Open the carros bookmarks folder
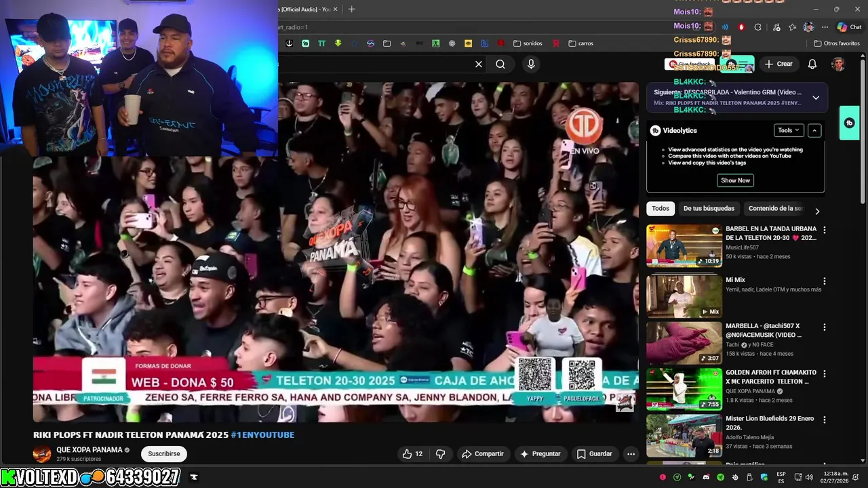 click(x=581, y=43)
